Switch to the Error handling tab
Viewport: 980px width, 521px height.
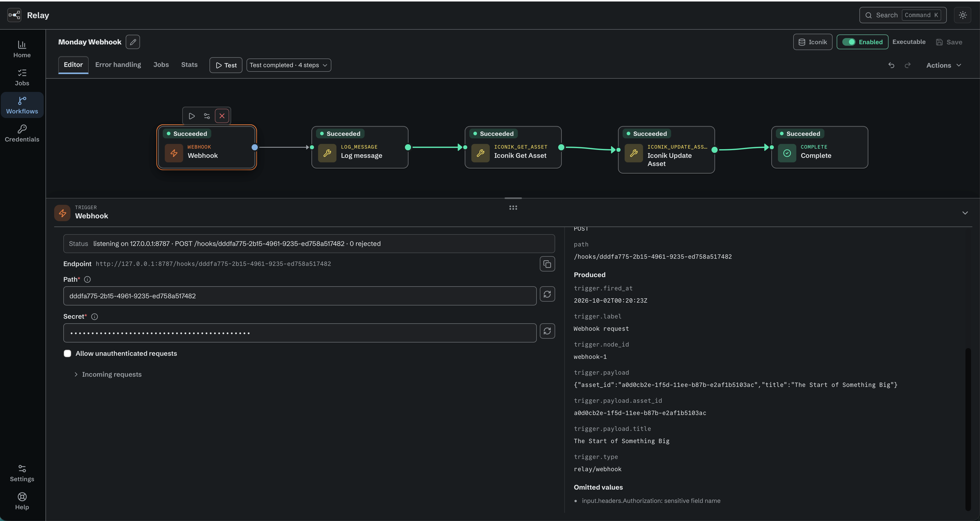pyautogui.click(x=118, y=65)
